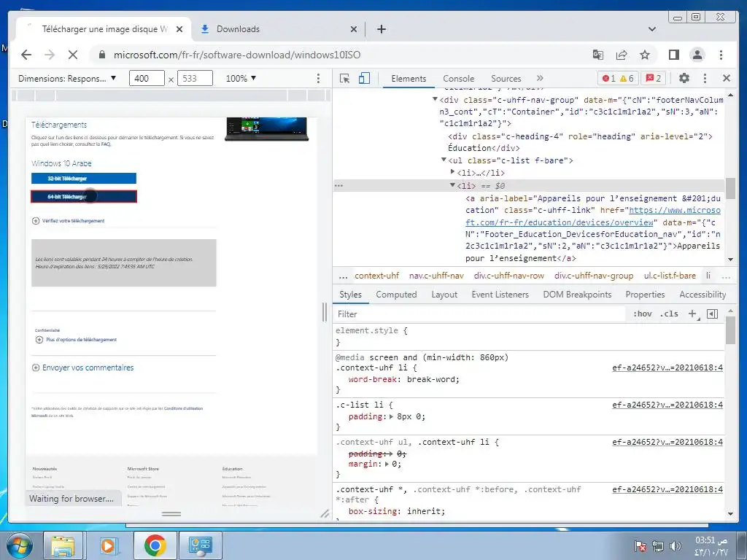This screenshot has width=747, height=560.
Task: Show issues badge showing 2
Action: tap(654, 79)
